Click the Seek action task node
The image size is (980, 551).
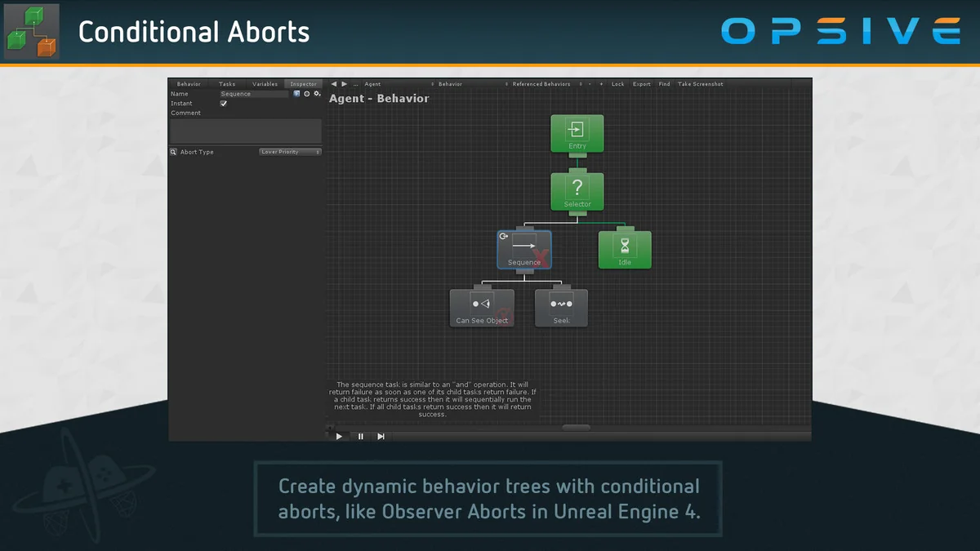[x=560, y=307]
